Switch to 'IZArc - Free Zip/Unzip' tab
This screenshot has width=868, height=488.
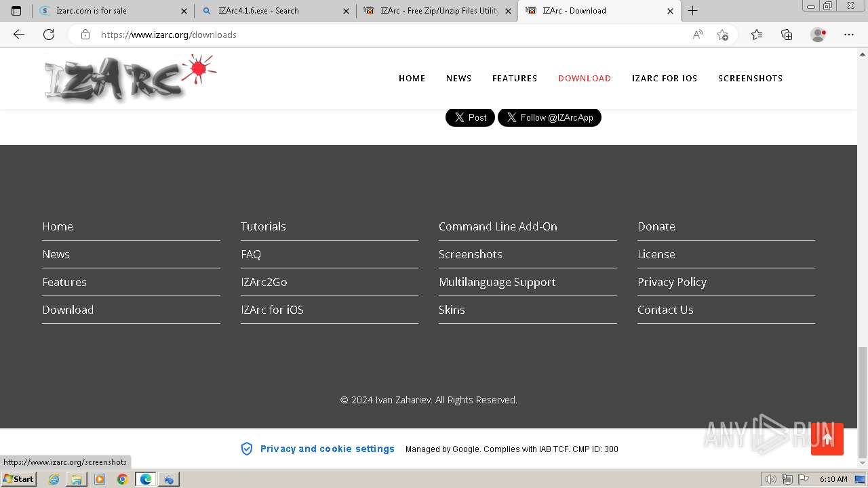pyautogui.click(x=437, y=11)
